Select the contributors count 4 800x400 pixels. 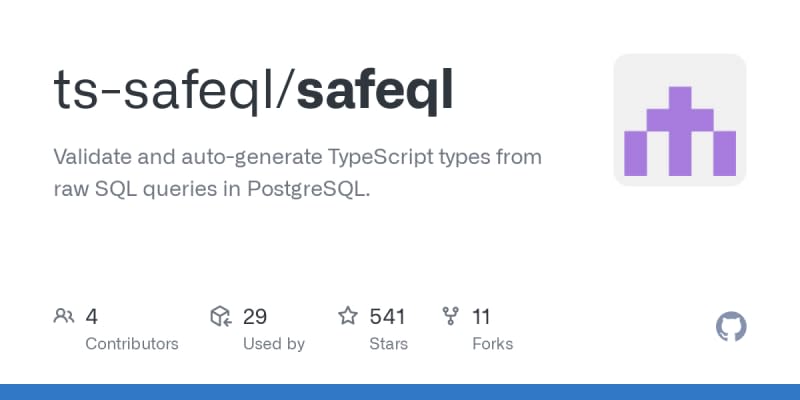(x=92, y=317)
